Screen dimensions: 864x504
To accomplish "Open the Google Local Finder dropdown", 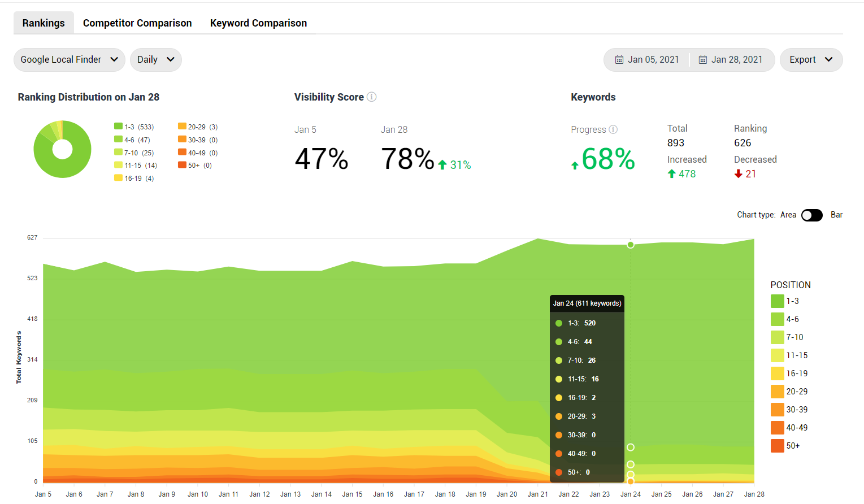I will 70,60.
